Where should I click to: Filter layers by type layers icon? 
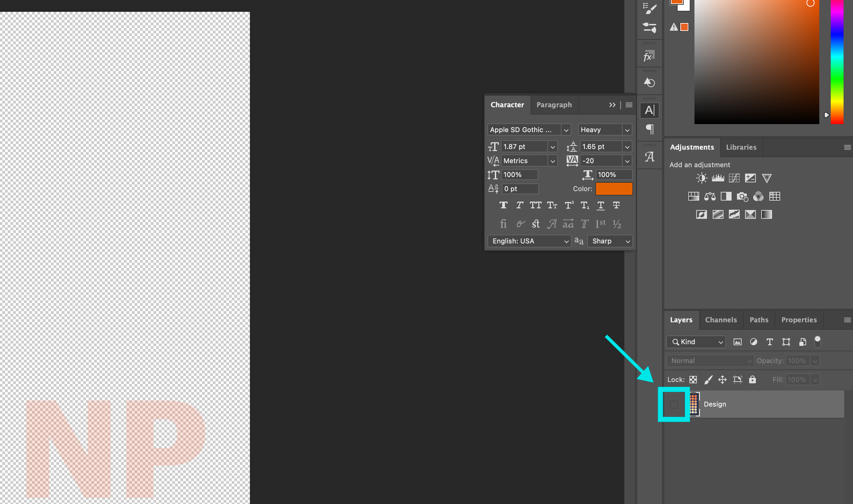tap(769, 342)
